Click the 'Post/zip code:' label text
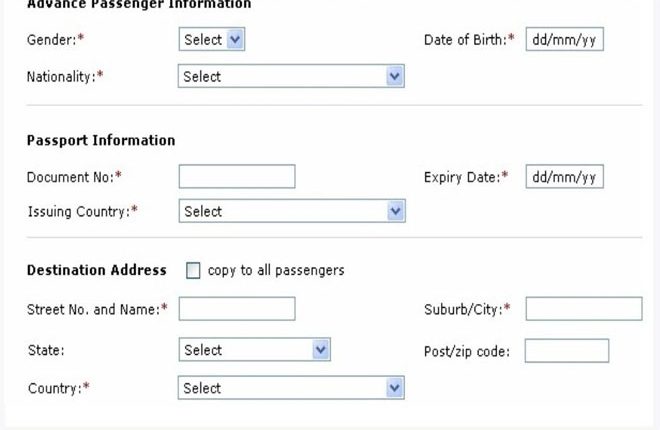This screenshot has width=660, height=430. pyautogui.click(x=467, y=351)
